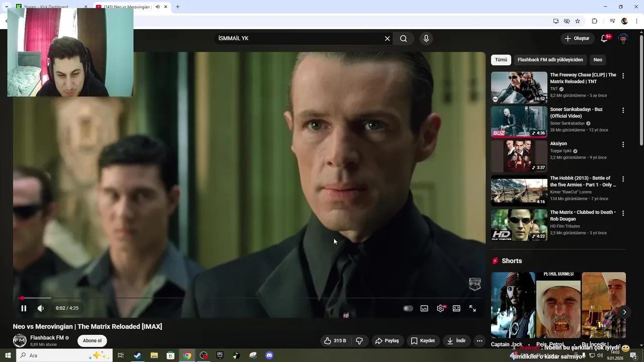Open The Matrix Clubbed to Death title
Viewport: 644px width, 362px height.
tap(583, 216)
